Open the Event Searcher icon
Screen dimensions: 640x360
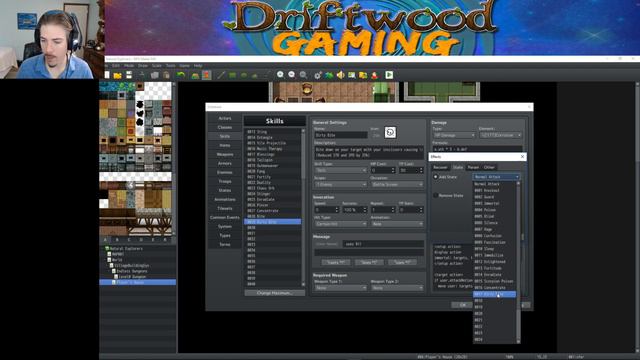[x=351, y=75]
